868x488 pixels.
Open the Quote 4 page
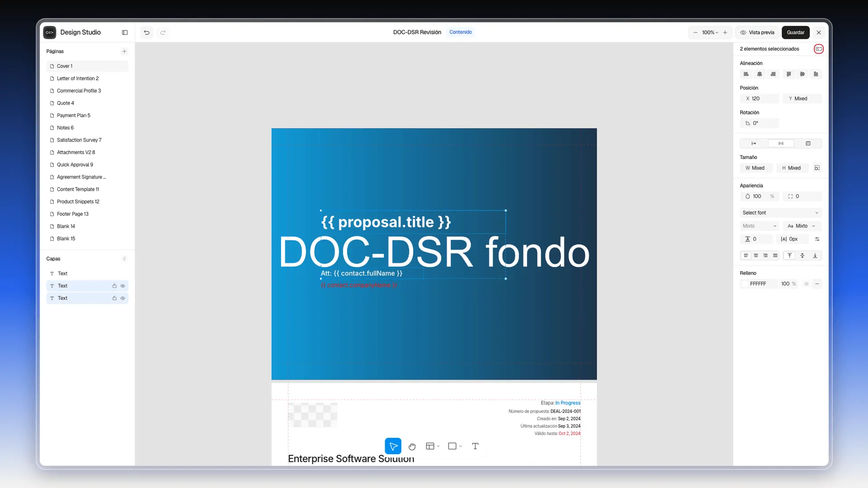coord(87,103)
